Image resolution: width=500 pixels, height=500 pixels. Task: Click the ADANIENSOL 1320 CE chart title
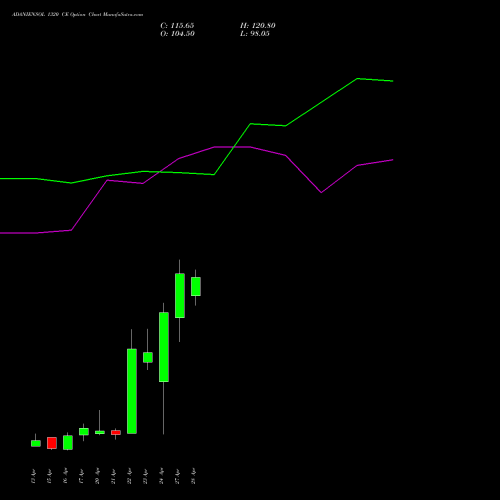[x=77, y=15]
